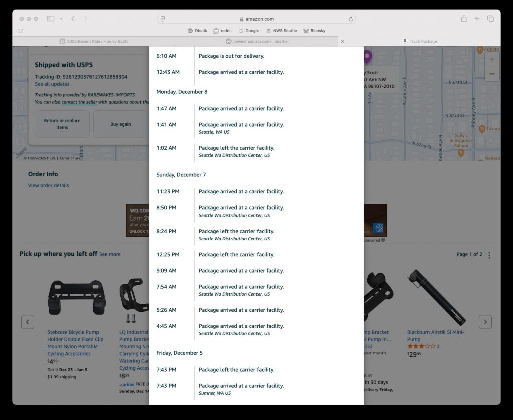Switch to newest submissions : seattle tab
Screen dimensions: 513x420
click(x=256, y=41)
